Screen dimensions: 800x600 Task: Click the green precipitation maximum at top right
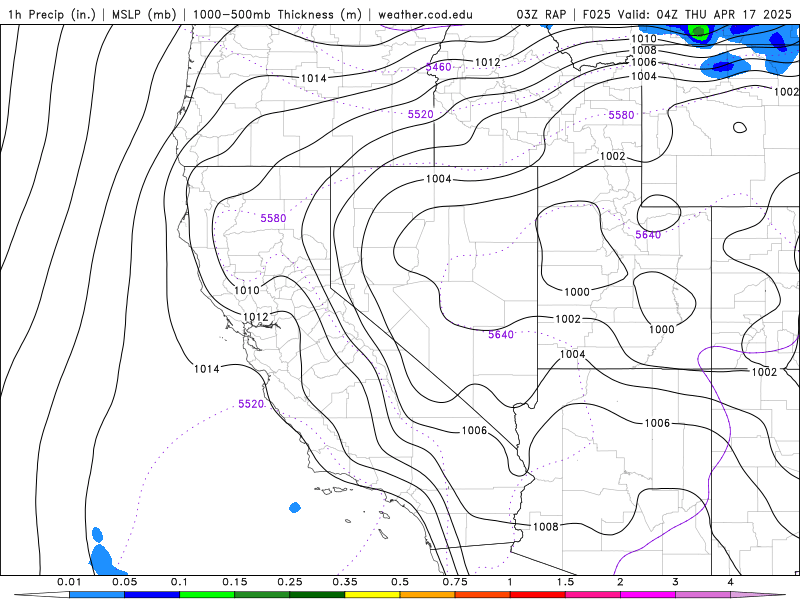(x=698, y=33)
